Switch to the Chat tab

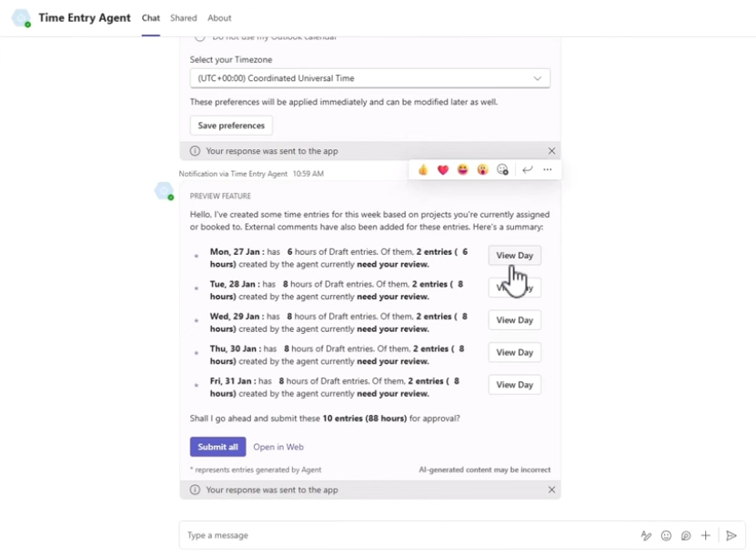(150, 18)
